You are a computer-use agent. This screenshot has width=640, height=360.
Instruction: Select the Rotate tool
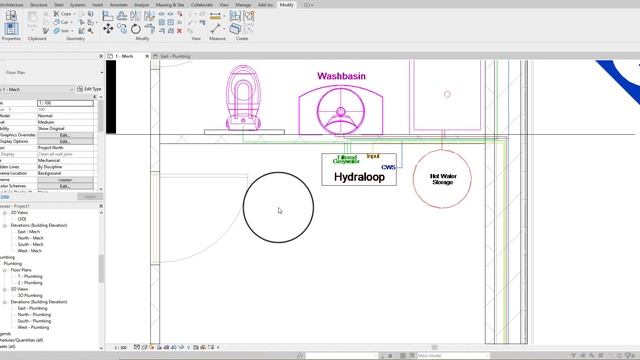(x=136, y=29)
